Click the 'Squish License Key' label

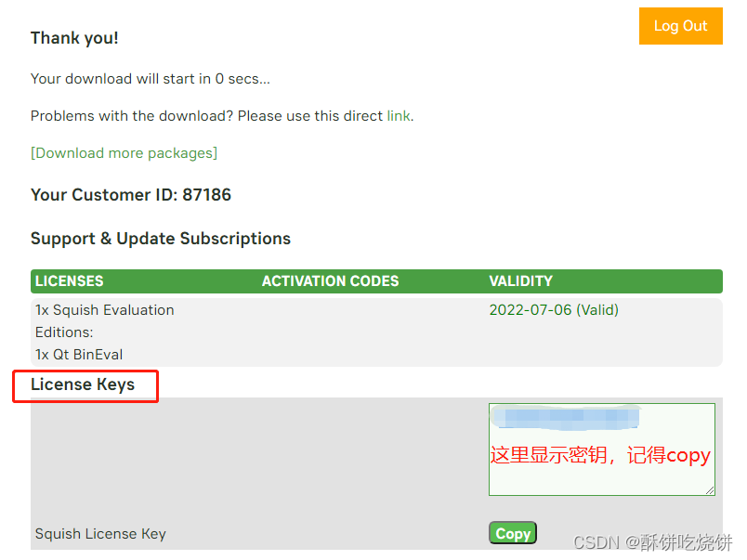100,534
